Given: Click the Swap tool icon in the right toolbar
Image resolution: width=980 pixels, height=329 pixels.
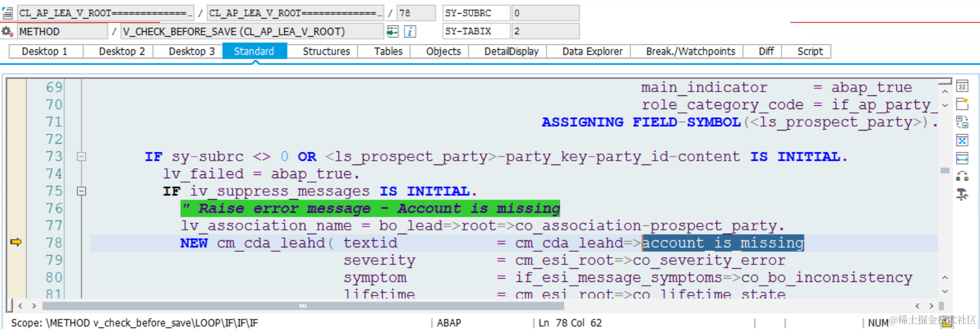Looking at the screenshot, I should tap(962, 122).
